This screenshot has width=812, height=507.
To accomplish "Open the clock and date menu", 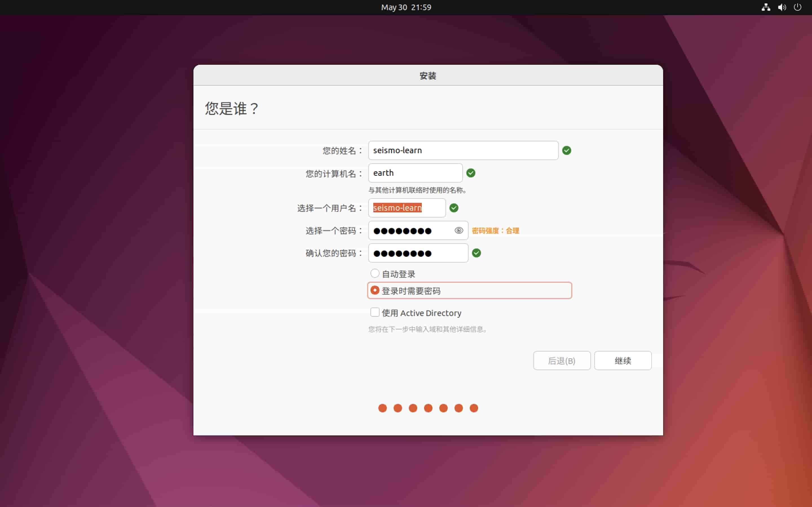I will pos(406,7).
